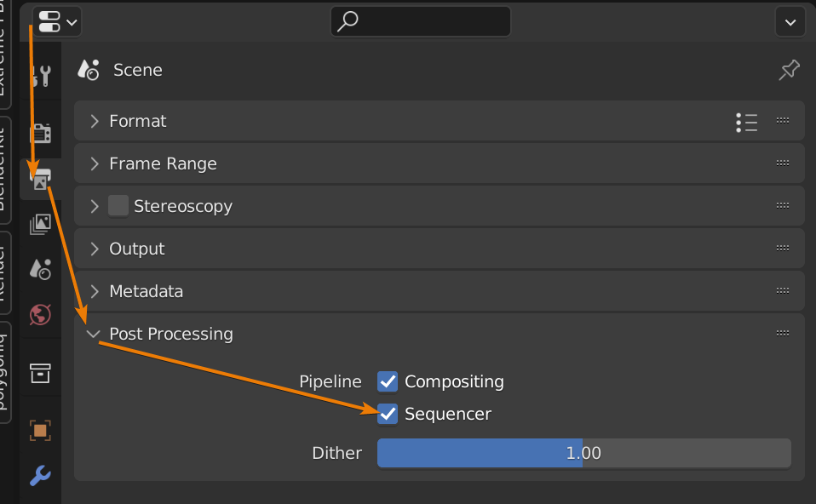Open View Layer properties tab
Viewport: 816px width, 504px height.
40,224
